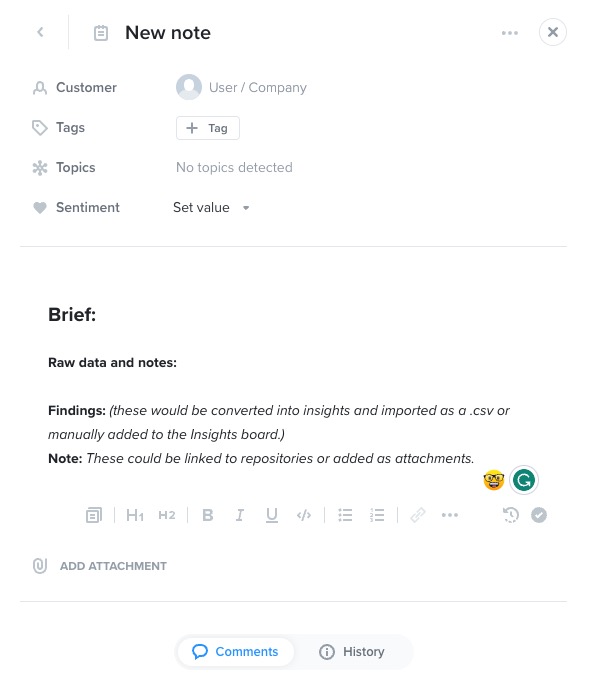
Task: Insert a bulleted list
Action: (x=345, y=515)
